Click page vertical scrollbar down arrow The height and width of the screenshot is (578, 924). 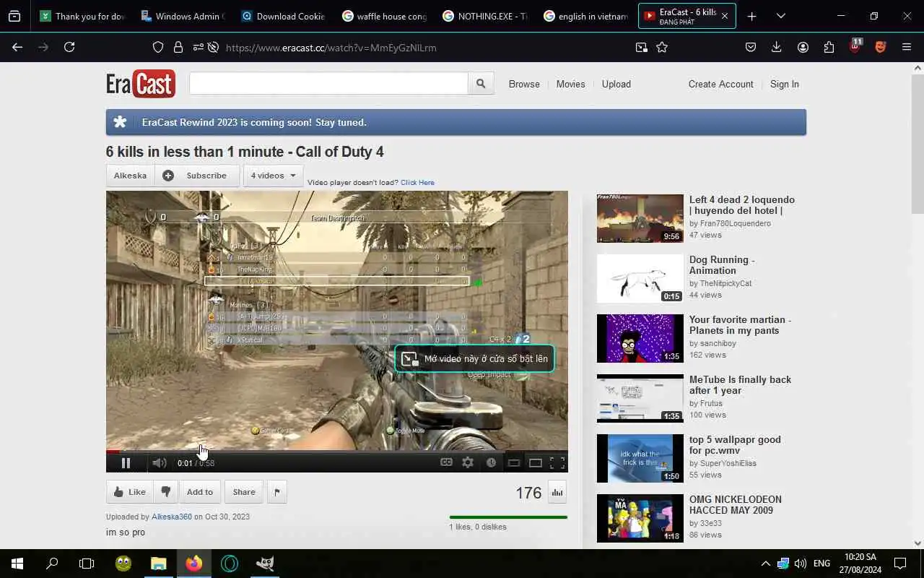click(x=918, y=543)
